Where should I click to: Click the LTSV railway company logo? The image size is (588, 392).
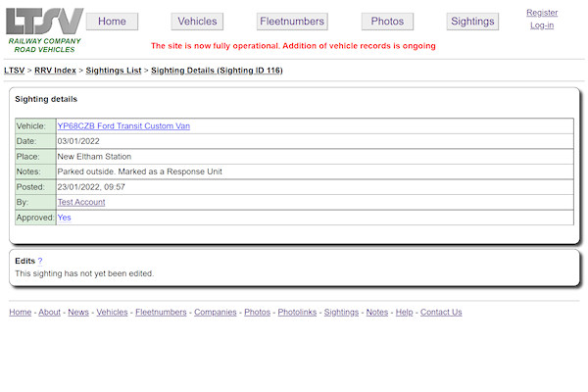pyautogui.click(x=44, y=28)
